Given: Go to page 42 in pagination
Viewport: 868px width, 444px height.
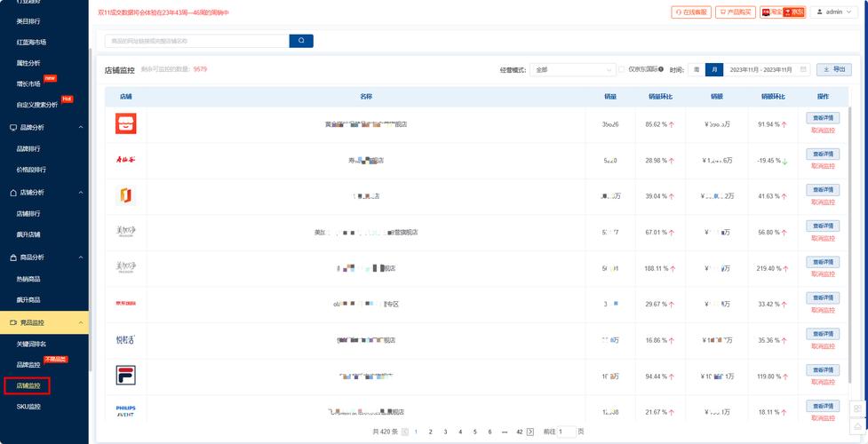Looking at the screenshot, I should click(x=519, y=432).
